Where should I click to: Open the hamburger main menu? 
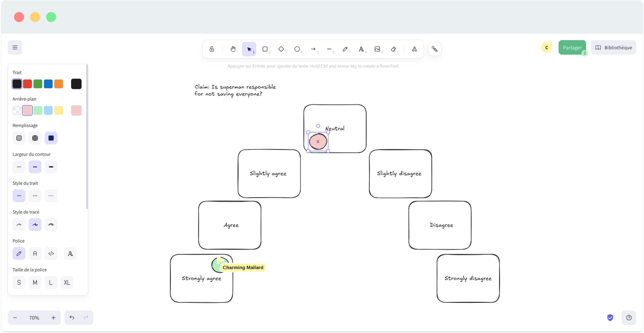point(15,48)
